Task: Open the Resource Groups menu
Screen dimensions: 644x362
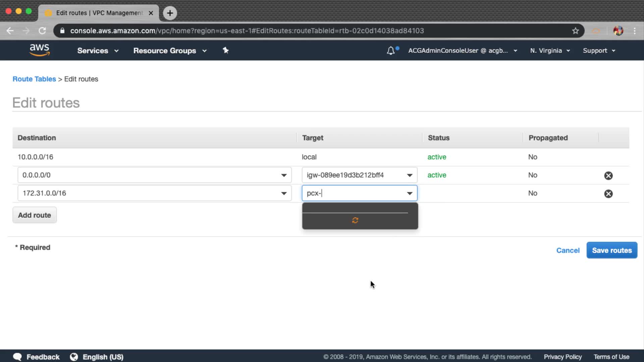Action: (x=170, y=51)
